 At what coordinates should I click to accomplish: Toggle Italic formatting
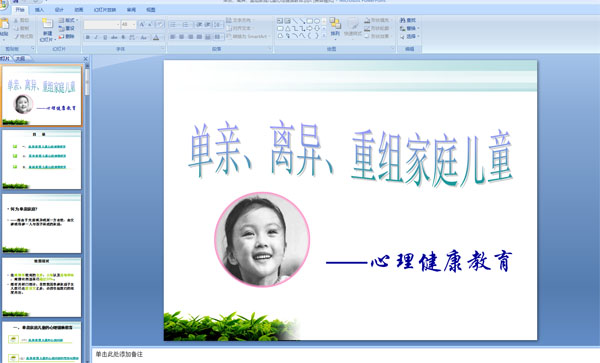coord(96,37)
